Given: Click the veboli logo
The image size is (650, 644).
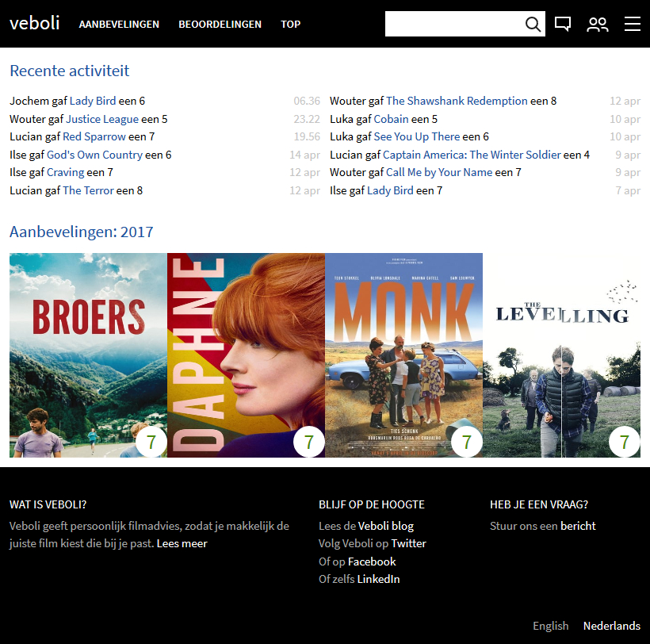Looking at the screenshot, I should (34, 23).
